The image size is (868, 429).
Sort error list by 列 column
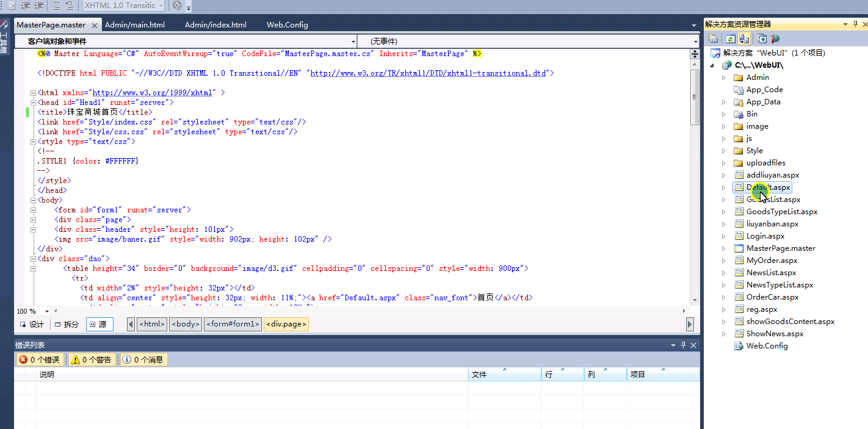(606, 375)
